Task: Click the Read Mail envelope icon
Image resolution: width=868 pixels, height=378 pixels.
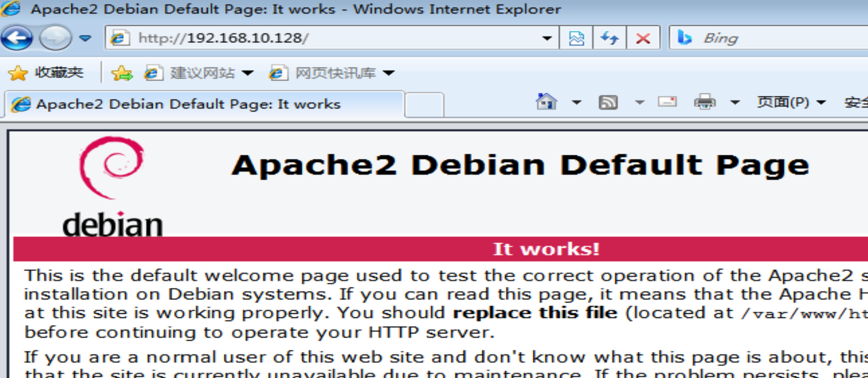Action: (x=668, y=102)
